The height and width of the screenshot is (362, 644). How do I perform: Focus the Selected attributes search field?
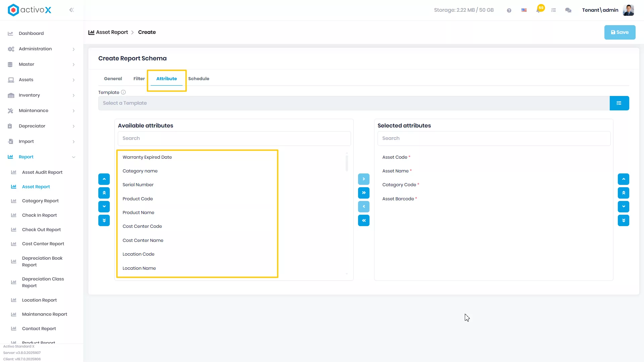(494, 139)
